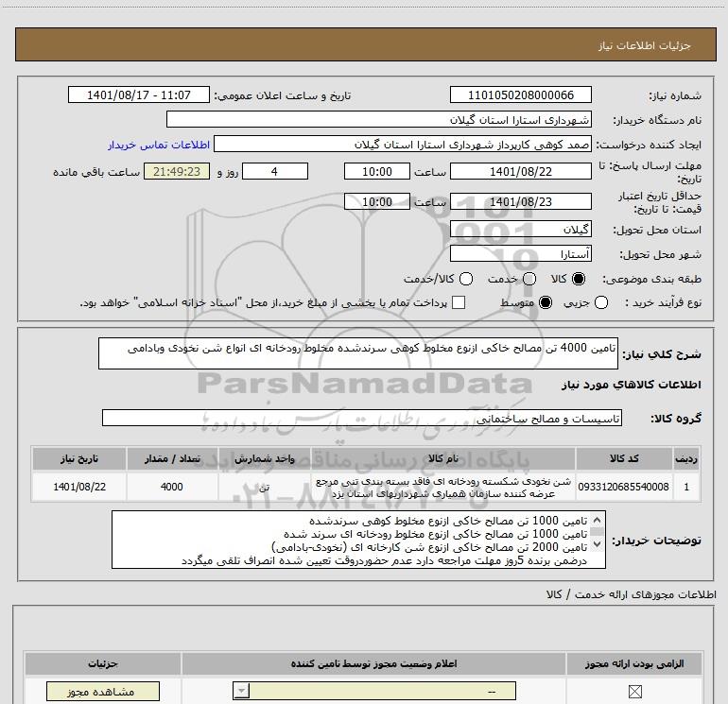Click the remaining days field showing 4

[x=275, y=171]
